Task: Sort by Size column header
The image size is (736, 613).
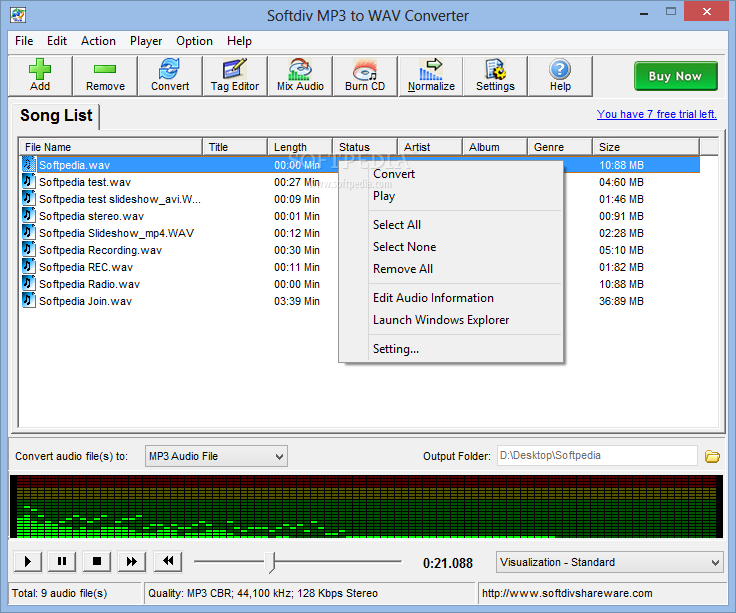Action: click(646, 147)
